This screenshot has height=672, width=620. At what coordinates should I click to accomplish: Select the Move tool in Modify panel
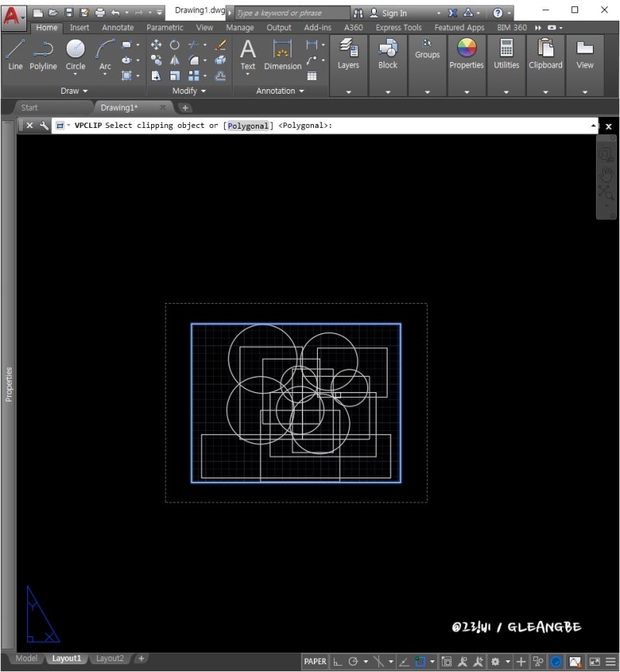155,44
